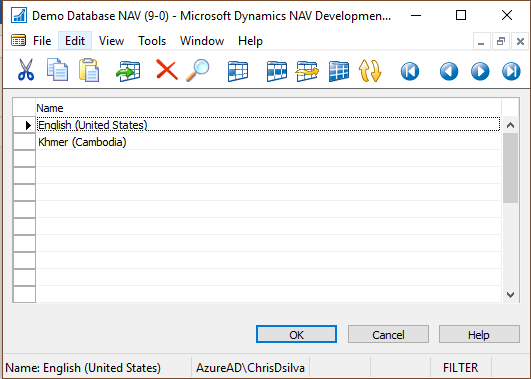The image size is (531, 379).
Task: Restore the inner document window
Action: [x=501, y=42]
